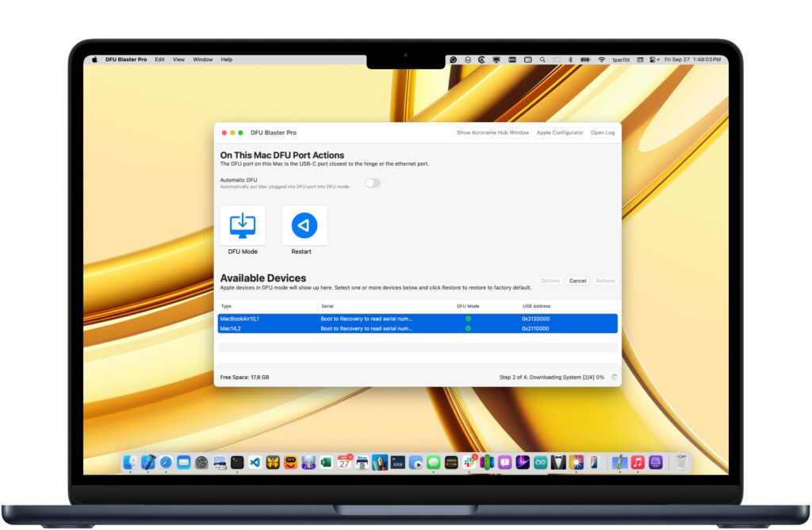Open Apple Configurator from the window toolbar
The width and height of the screenshot is (812, 530).
(x=560, y=132)
